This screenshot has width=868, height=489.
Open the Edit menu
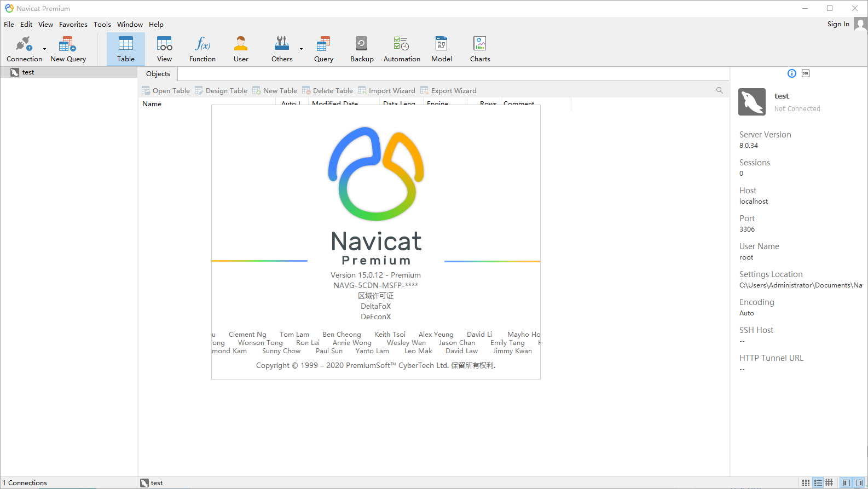click(x=26, y=24)
